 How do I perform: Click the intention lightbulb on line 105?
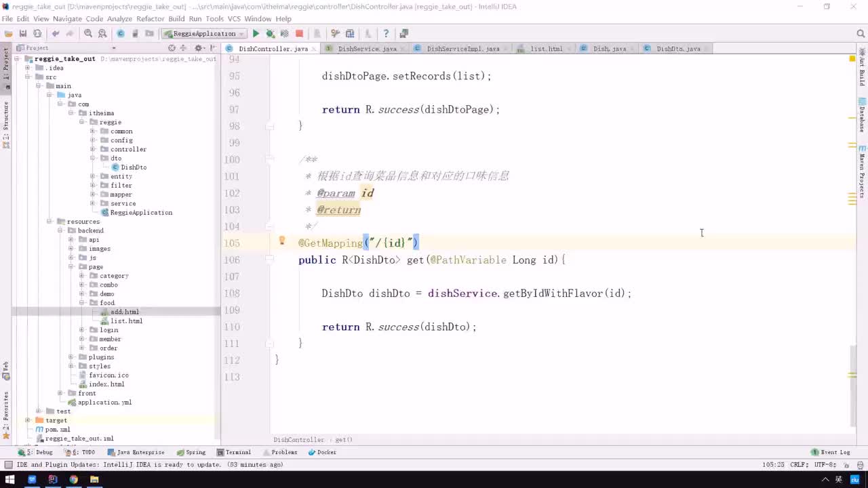pyautogui.click(x=282, y=241)
